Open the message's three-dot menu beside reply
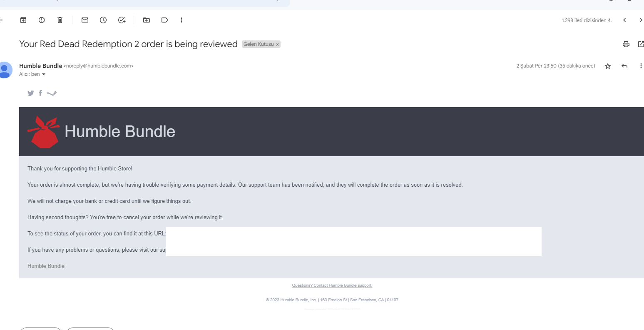Viewport: 644px width, 330px height. (x=641, y=66)
